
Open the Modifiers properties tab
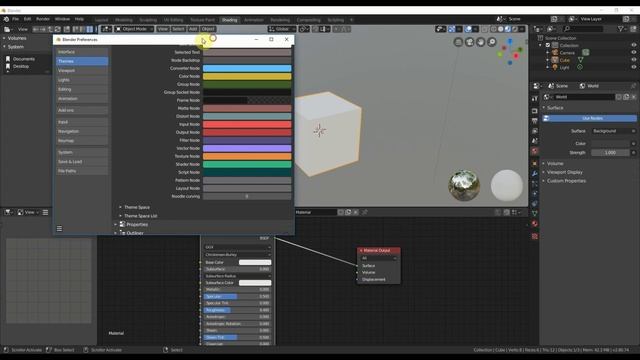(x=535, y=174)
